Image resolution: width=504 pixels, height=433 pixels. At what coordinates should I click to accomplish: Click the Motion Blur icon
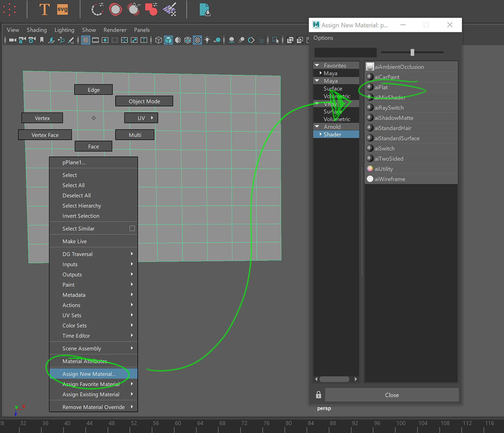[x=241, y=40]
